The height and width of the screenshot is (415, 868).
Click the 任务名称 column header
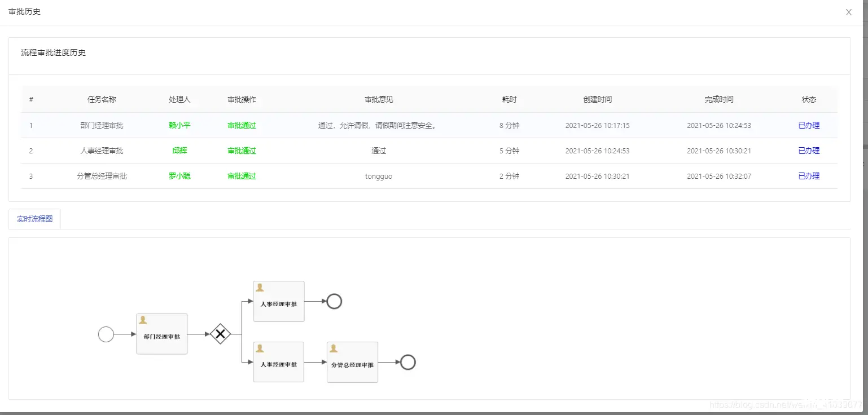[102, 99]
